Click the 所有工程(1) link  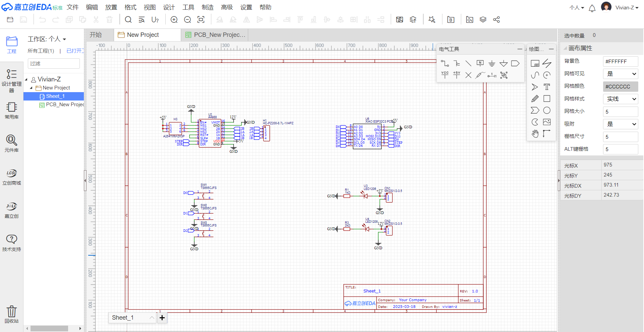point(41,51)
